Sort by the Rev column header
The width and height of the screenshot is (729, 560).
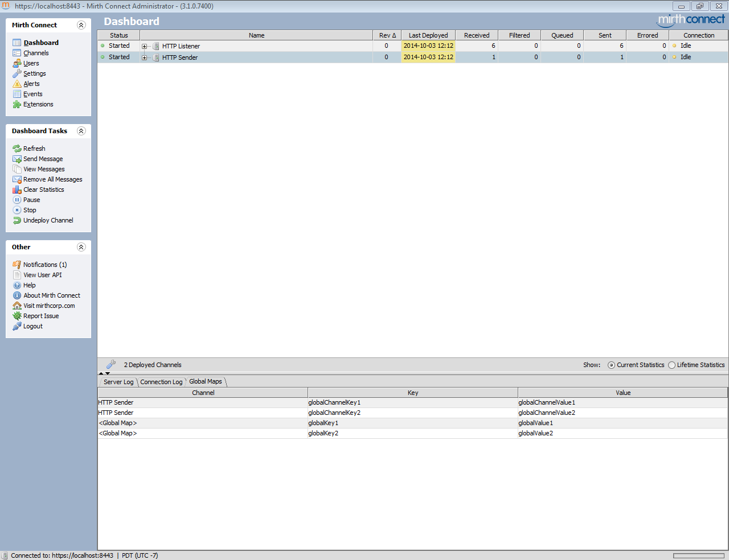pos(387,35)
